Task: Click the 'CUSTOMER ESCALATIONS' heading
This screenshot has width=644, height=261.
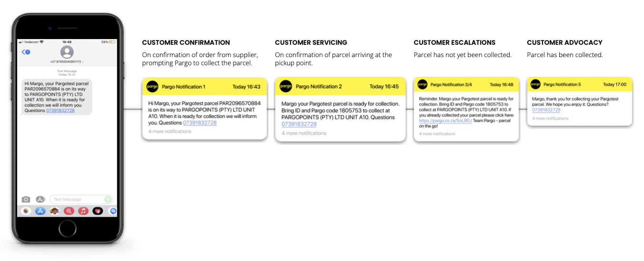Action: [x=454, y=43]
